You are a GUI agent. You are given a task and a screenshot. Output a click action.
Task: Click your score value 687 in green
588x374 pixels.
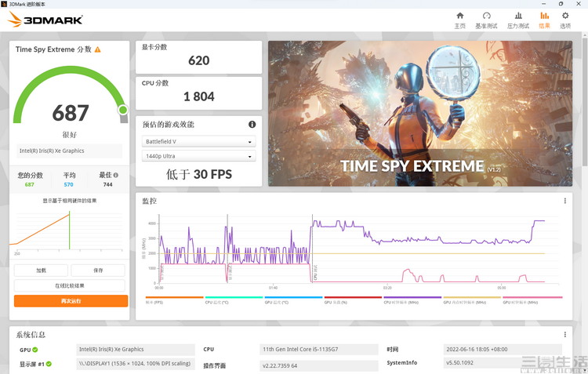coord(30,184)
